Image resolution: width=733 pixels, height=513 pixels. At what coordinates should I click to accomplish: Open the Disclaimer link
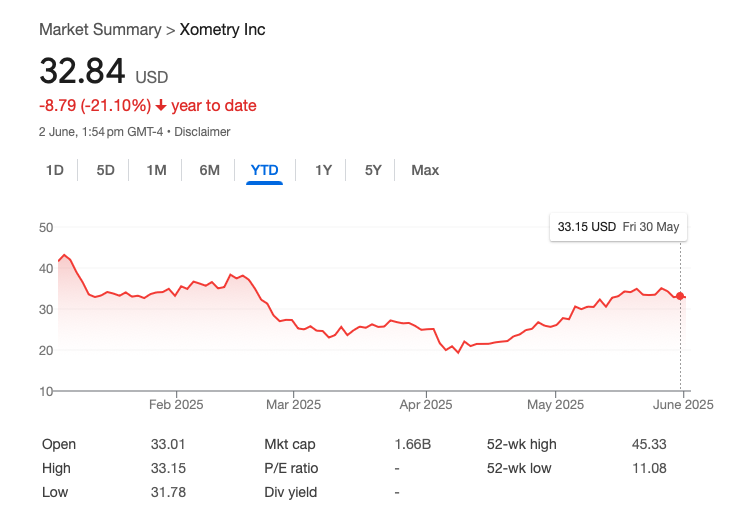pyautogui.click(x=202, y=132)
